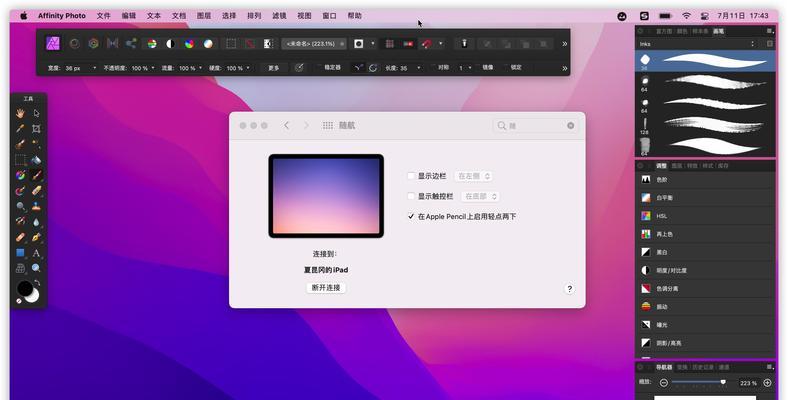
Task: Select the Erase Brush tool
Action: tap(36, 191)
